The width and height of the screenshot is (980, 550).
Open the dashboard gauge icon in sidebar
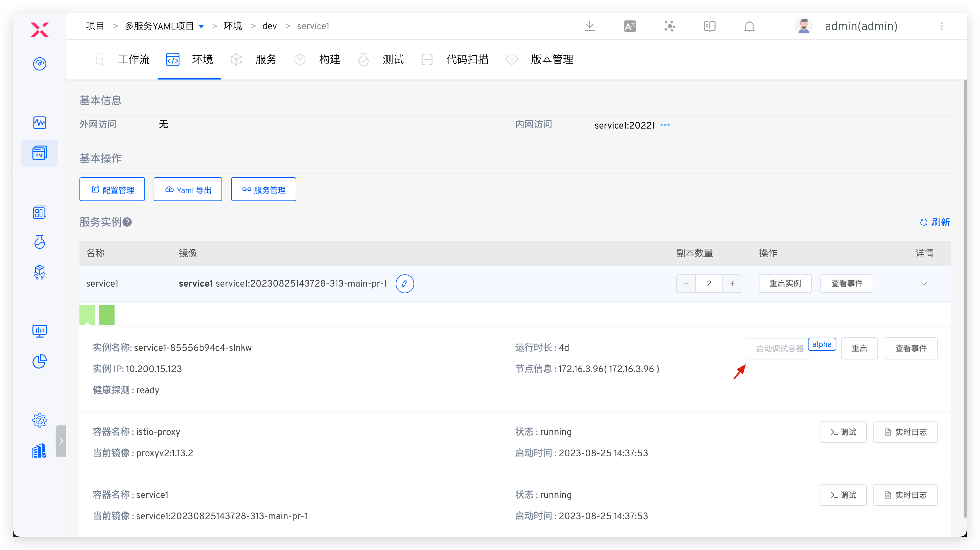40,64
